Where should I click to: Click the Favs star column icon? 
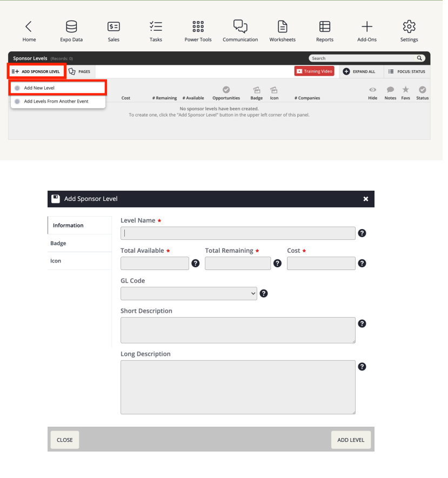click(405, 89)
